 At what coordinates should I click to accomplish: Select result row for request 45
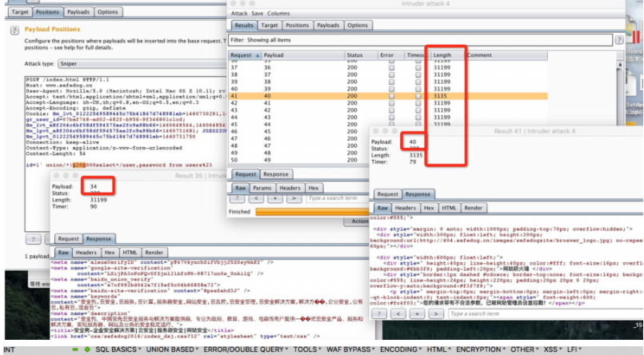(x=299, y=125)
